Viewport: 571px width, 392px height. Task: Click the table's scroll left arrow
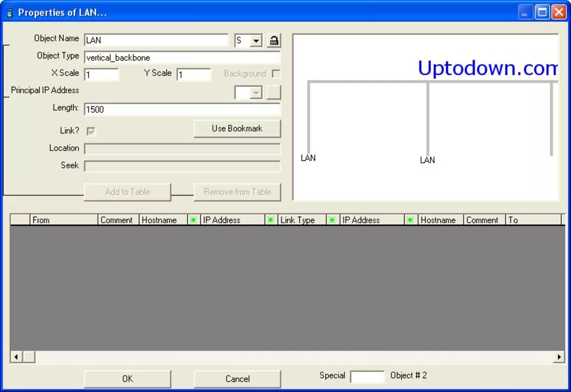(16, 357)
